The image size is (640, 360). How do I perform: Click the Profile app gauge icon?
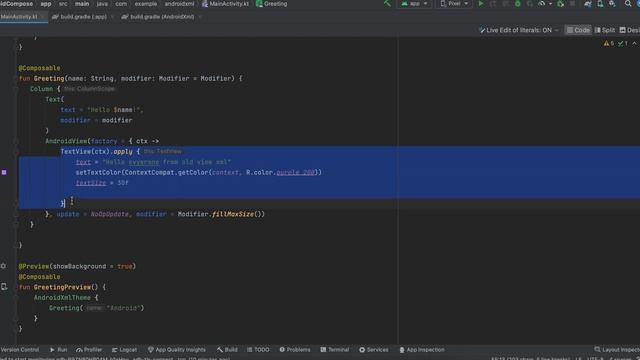(542, 4)
